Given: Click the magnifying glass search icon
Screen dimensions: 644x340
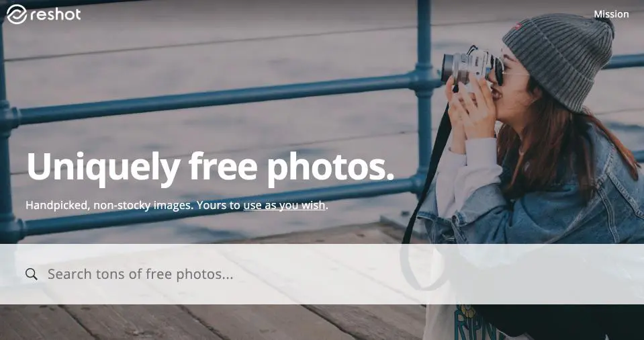Looking at the screenshot, I should click(x=31, y=273).
